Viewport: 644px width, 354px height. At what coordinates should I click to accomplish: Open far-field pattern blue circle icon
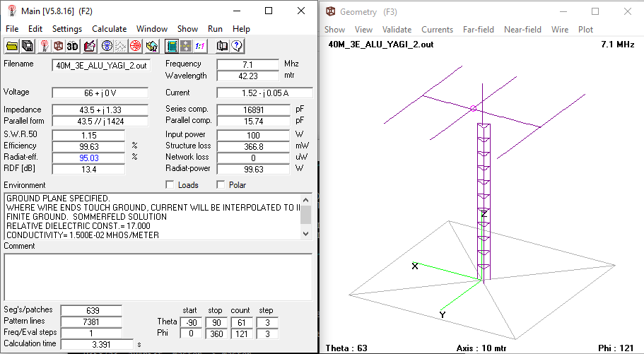point(107,46)
